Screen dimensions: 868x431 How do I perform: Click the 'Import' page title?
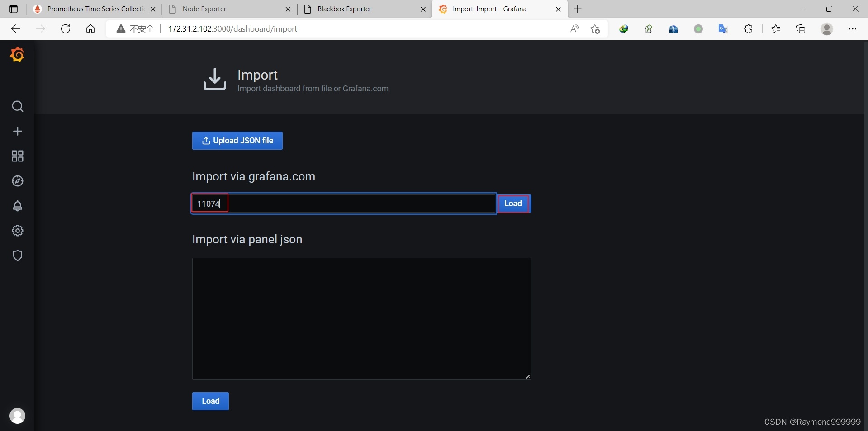pyautogui.click(x=258, y=75)
